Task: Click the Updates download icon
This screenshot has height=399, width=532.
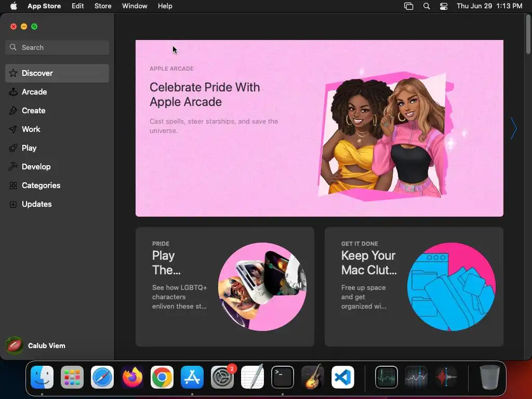Action: point(13,204)
